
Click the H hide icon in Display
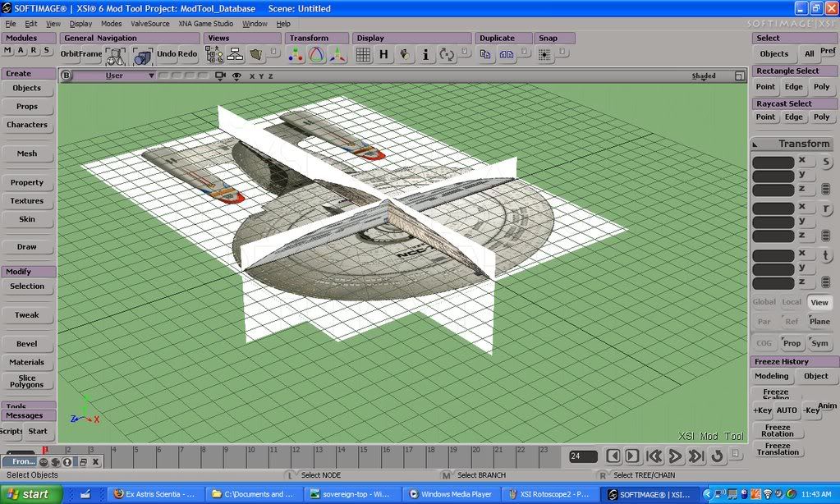(383, 55)
